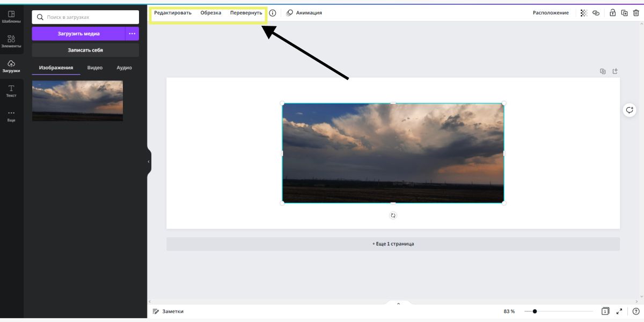This screenshot has height=322, width=644.
Task: Click the Записать себя button
Action: point(85,50)
